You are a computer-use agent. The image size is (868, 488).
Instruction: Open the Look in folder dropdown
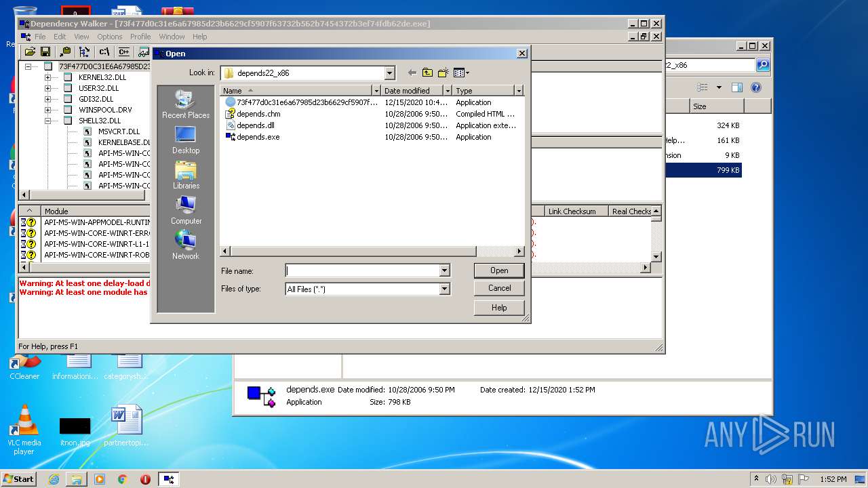point(389,73)
